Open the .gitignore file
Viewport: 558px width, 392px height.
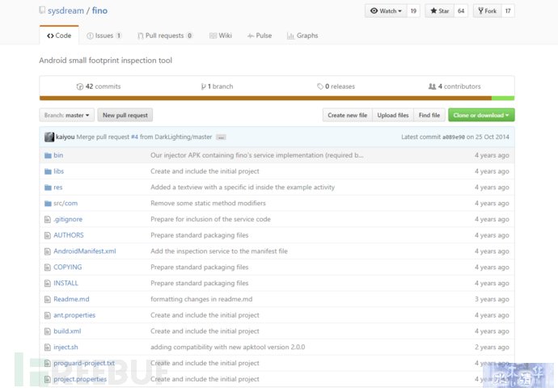pos(68,219)
